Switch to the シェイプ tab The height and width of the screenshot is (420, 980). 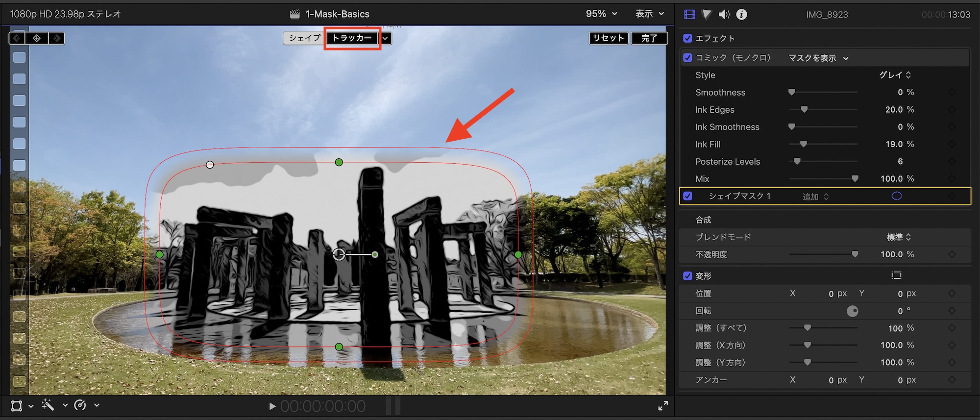click(304, 38)
